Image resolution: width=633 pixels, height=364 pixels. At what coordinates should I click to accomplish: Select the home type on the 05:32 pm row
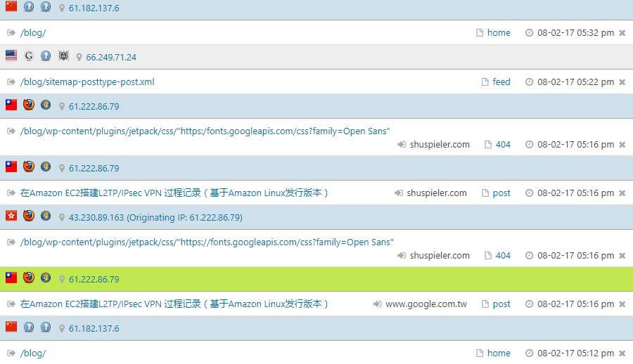click(x=499, y=33)
